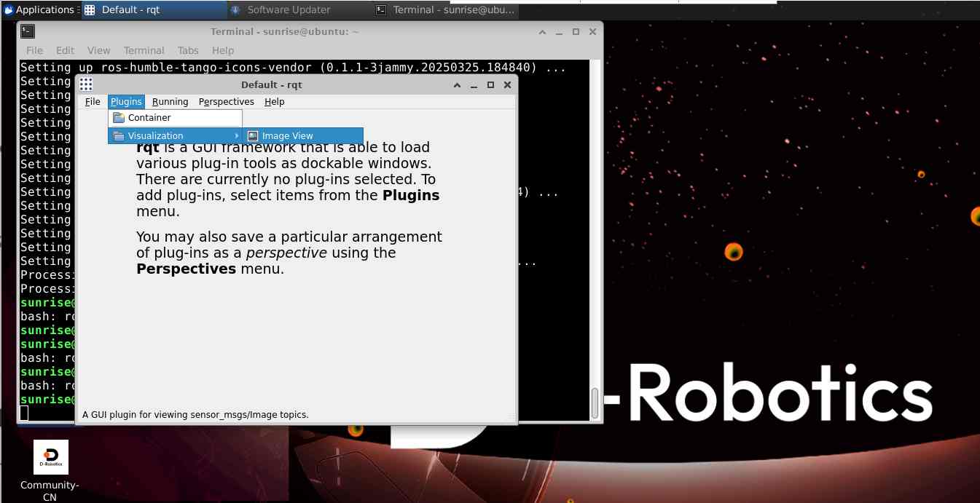Click the ros-humble-tango-icons-vendor terminal line
This screenshot has width=980, height=503.
click(294, 68)
